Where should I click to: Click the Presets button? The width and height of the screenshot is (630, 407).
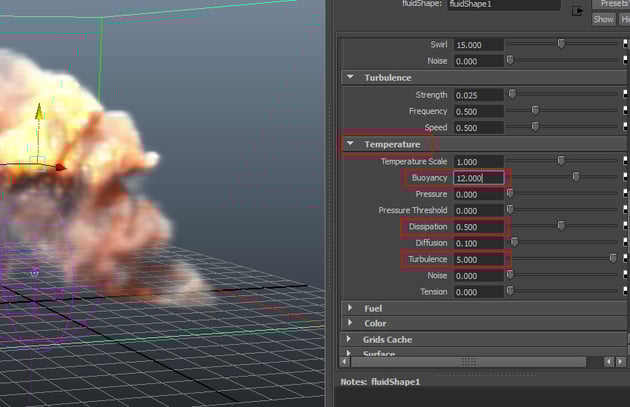(x=611, y=4)
